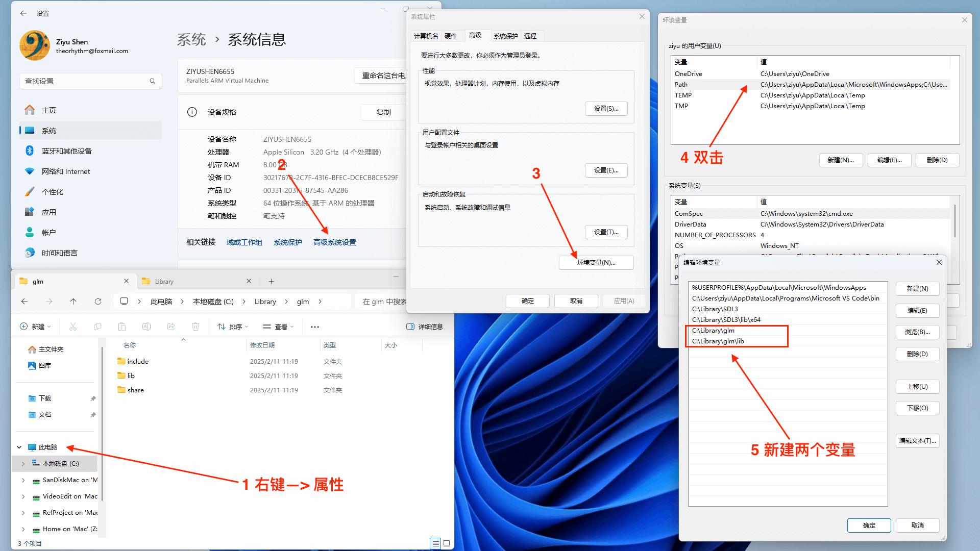Click the search magnifier in Settings search box
Screen dimensions: 980x551
click(x=152, y=81)
